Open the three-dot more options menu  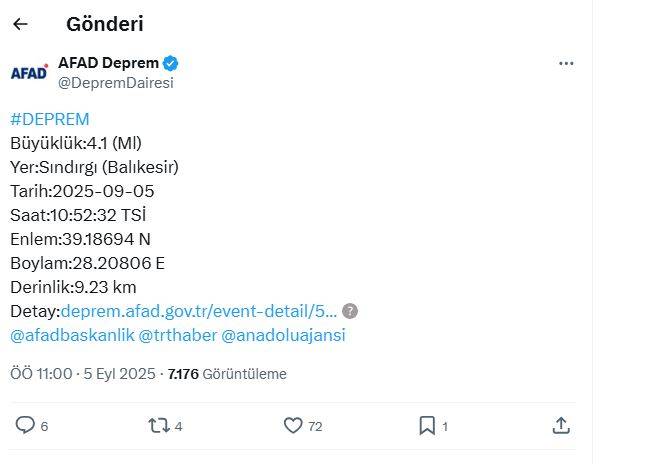[566, 63]
